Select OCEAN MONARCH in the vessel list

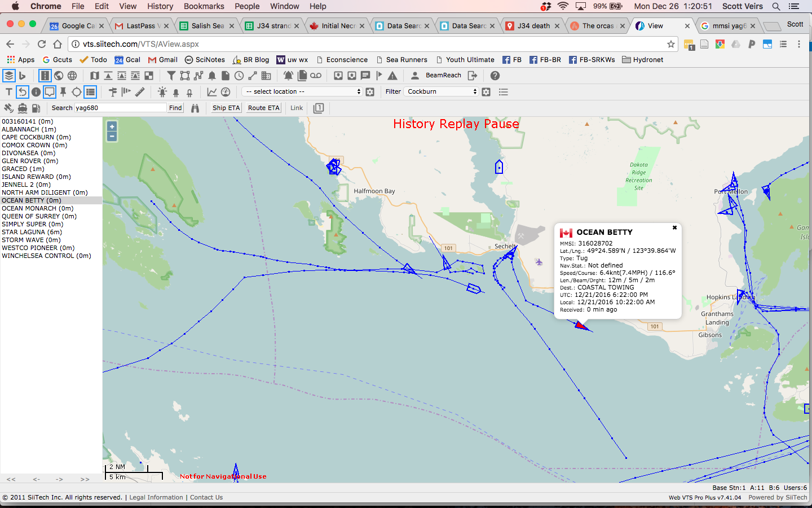[37, 208]
